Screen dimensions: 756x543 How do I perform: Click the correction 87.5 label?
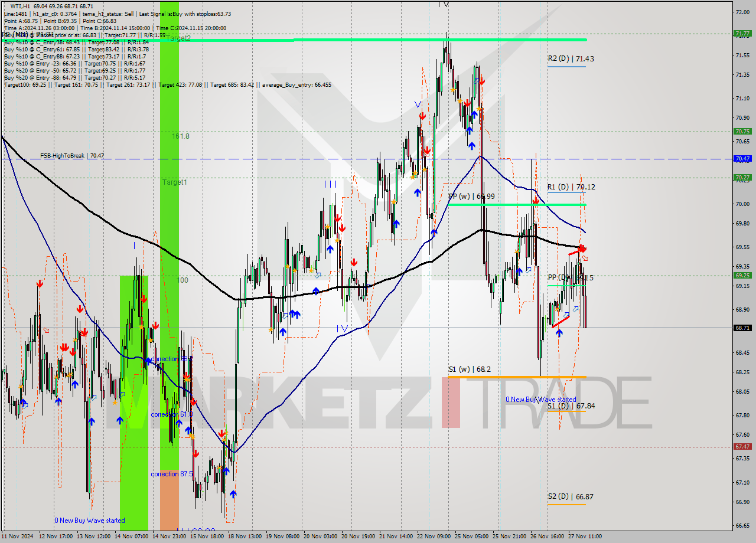[x=172, y=474]
